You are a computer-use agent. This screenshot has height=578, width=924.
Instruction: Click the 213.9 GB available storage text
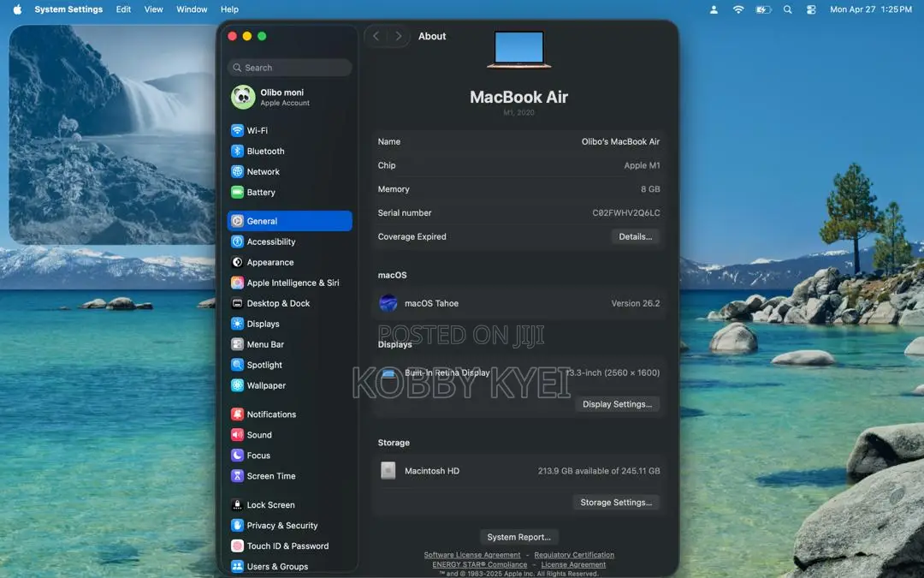pyautogui.click(x=599, y=471)
